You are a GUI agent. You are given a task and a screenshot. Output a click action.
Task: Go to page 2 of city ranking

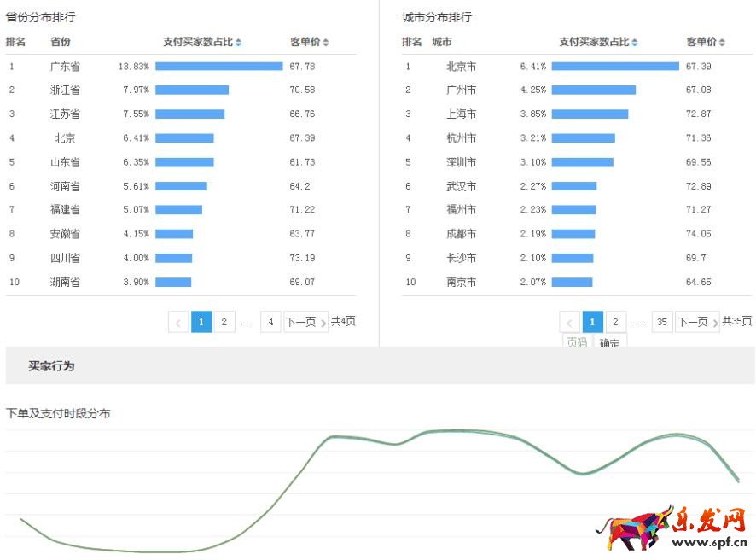click(x=615, y=322)
